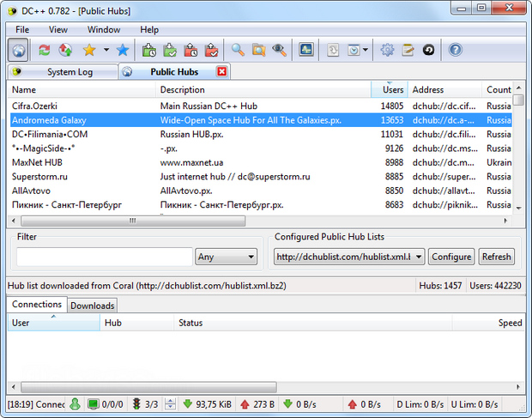The image size is (532, 418).
Task: Click the Open file list document icon
Action: tap(333, 51)
